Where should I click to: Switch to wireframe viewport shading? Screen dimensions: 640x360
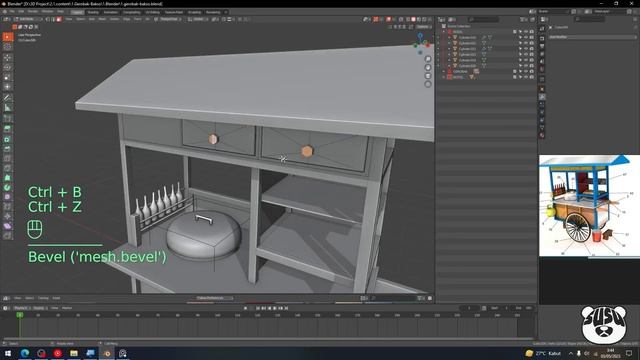(x=408, y=19)
